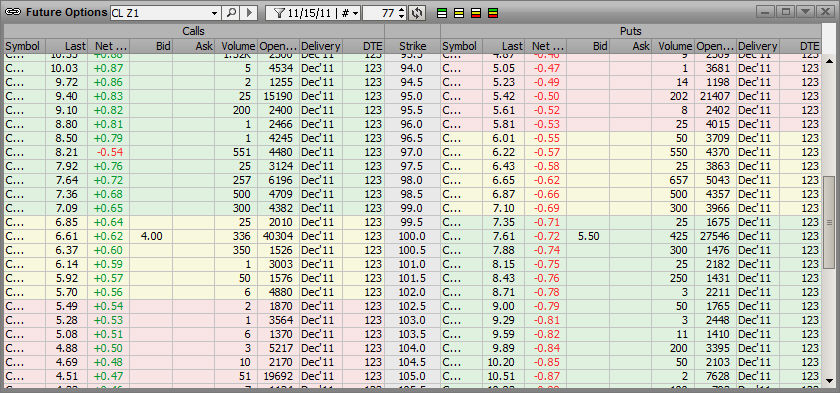Screen dimensions: 840x393
Task: Click the puts last price 10.51
Action: (504, 376)
